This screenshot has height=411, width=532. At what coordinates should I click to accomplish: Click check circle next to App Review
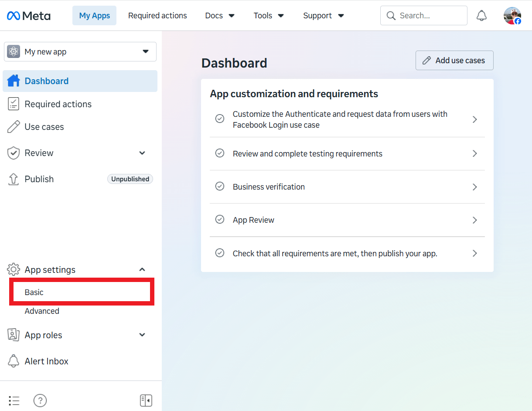[220, 220]
